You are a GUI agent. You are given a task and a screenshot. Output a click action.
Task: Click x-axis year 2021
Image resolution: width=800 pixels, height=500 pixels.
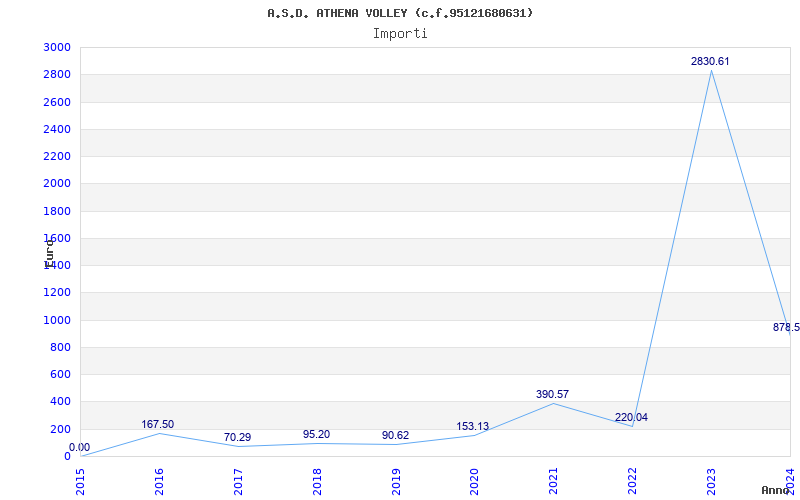554,482
